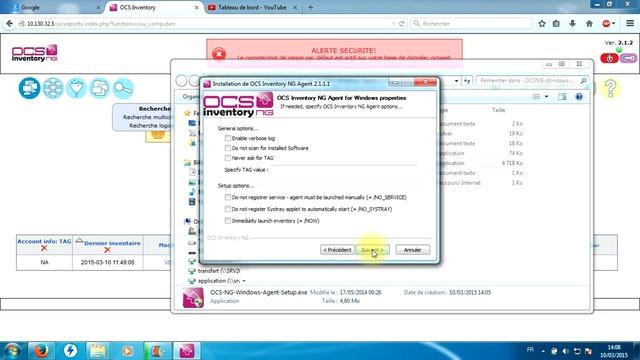Close the Google tab
Viewport: 640px width, 360px height.
coord(98,7)
